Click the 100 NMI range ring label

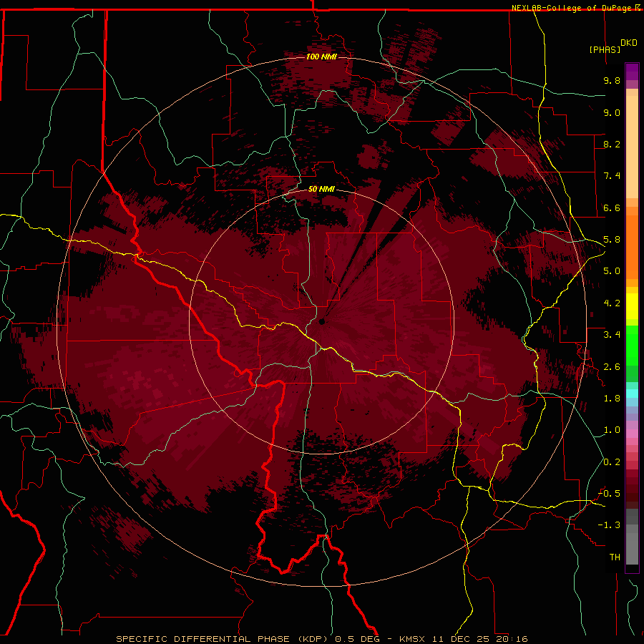[x=321, y=57]
